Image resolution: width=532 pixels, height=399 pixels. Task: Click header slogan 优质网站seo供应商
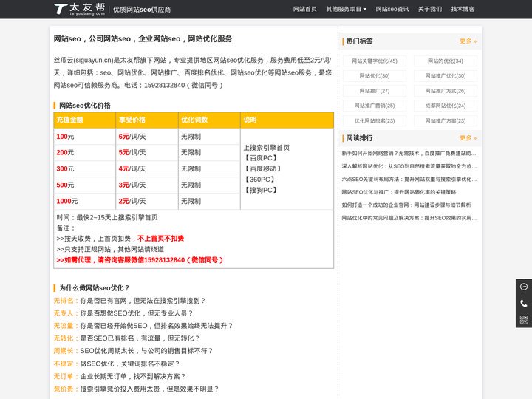[142, 10]
